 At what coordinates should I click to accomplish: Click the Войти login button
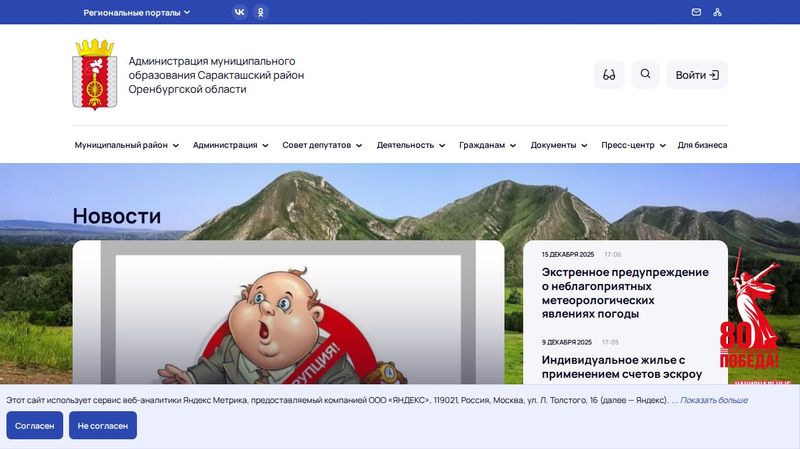[x=697, y=75]
